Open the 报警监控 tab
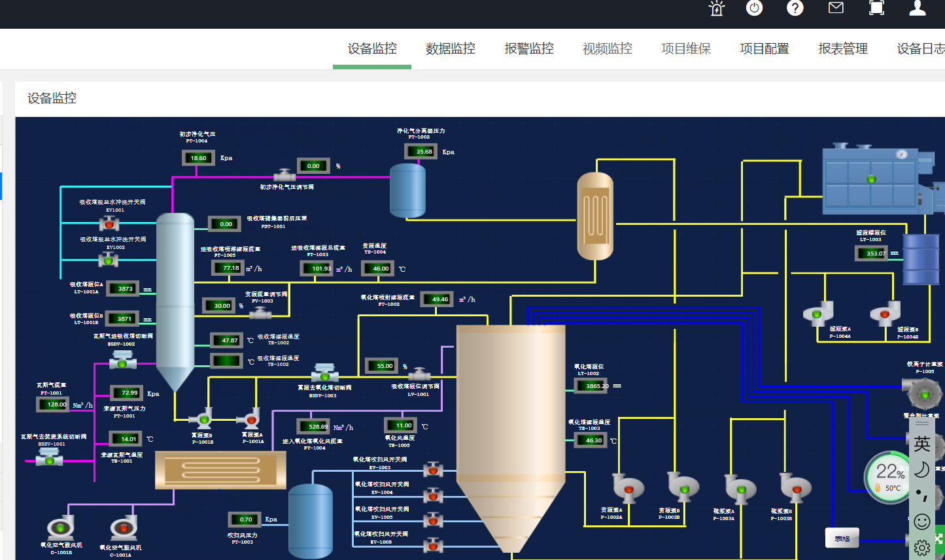This screenshot has width=945, height=560. point(529,49)
